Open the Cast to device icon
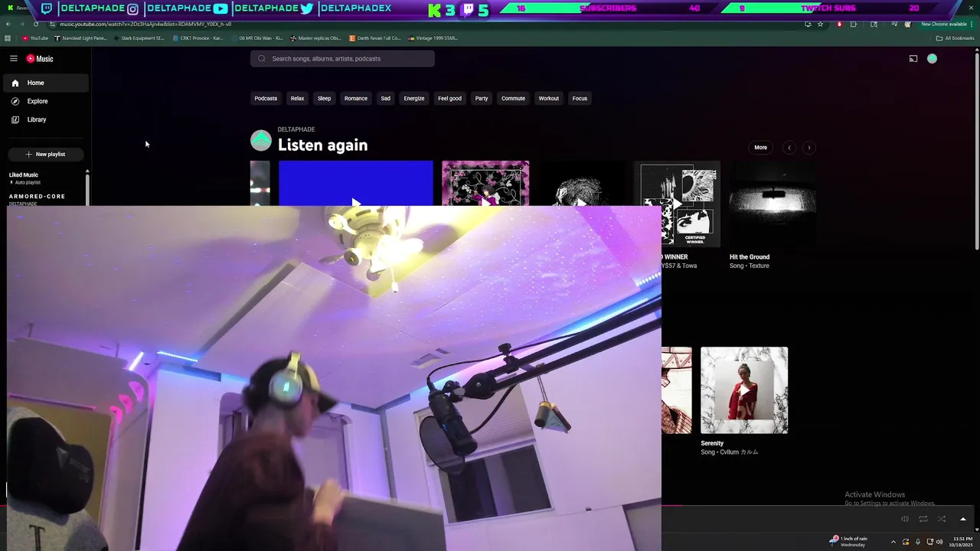 tap(913, 59)
